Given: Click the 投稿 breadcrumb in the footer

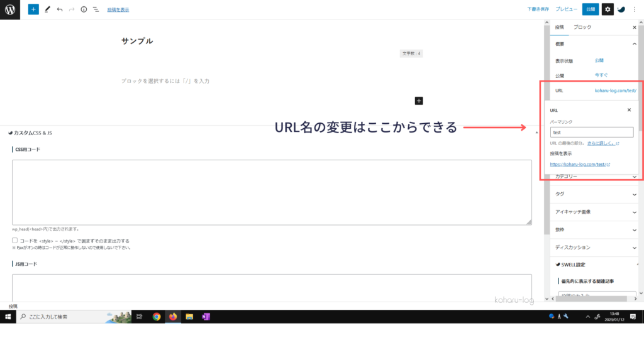Looking at the screenshot, I should click(13, 306).
